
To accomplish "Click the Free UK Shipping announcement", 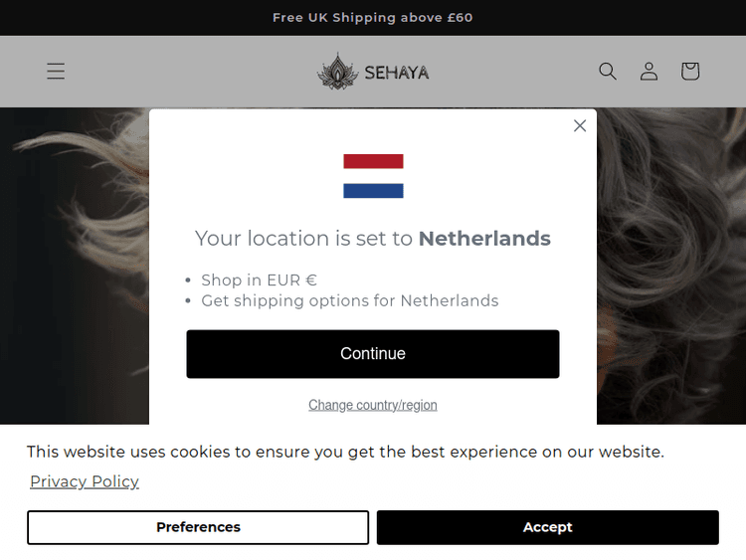I will 373,18.
